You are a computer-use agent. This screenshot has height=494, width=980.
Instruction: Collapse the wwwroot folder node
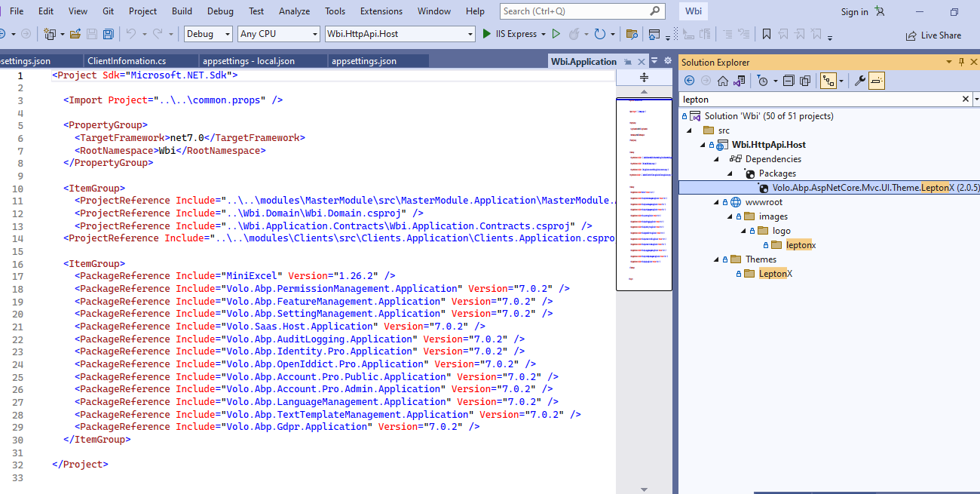(x=716, y=202)
